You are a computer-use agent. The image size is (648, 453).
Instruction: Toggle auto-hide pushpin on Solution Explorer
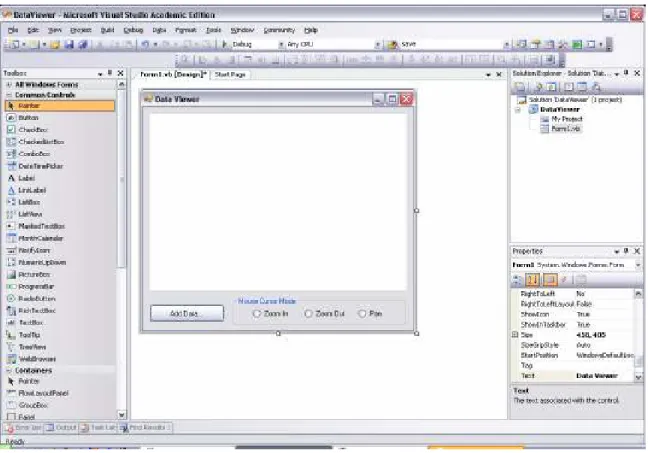627,73
